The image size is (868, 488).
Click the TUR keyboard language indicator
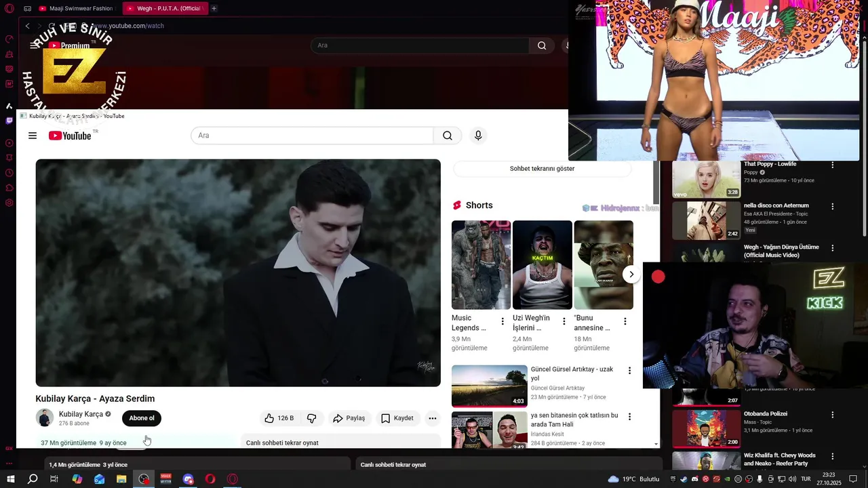click(x=806, y=479)
